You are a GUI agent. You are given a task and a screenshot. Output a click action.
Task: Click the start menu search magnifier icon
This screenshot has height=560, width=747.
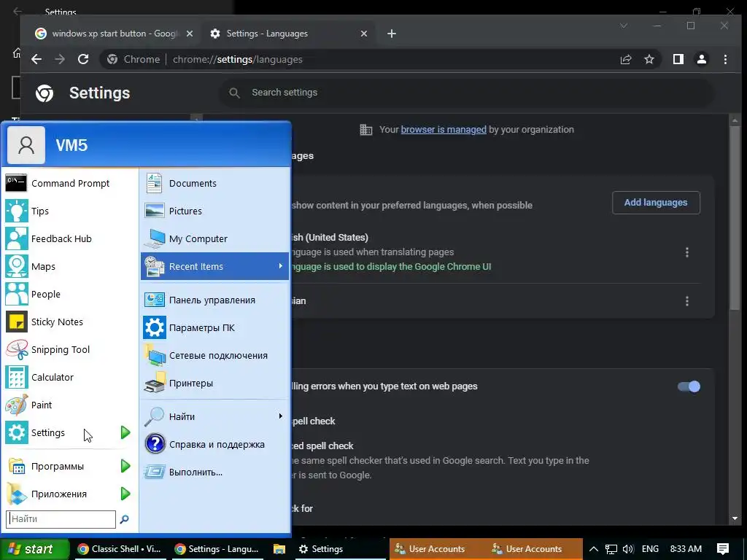124,519
